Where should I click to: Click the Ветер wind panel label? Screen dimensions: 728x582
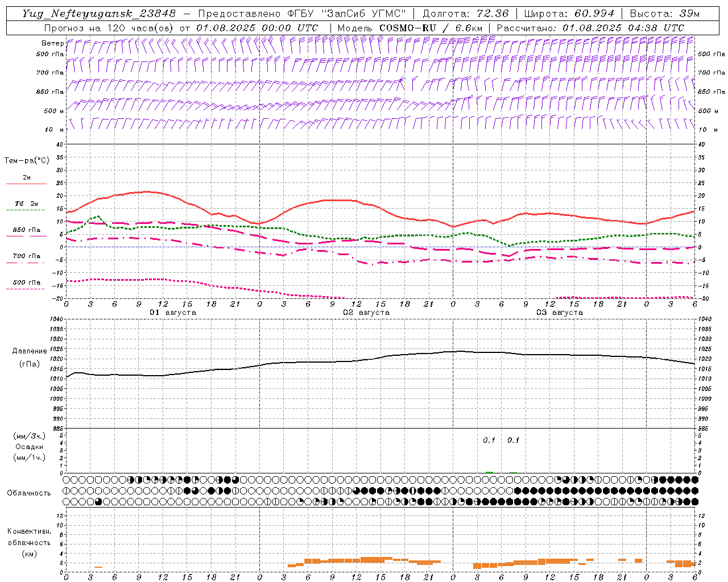tap(52, 43)
